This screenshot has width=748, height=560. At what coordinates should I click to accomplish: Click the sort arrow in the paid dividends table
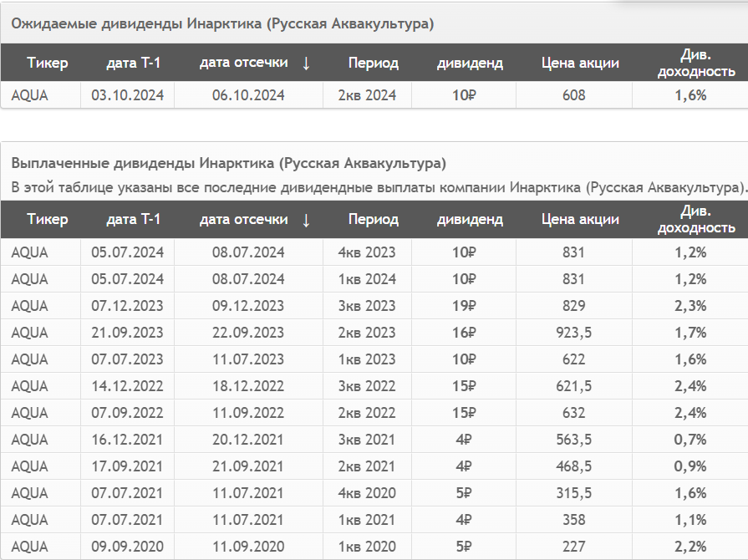pyautogui.click(x=306, y=220)
